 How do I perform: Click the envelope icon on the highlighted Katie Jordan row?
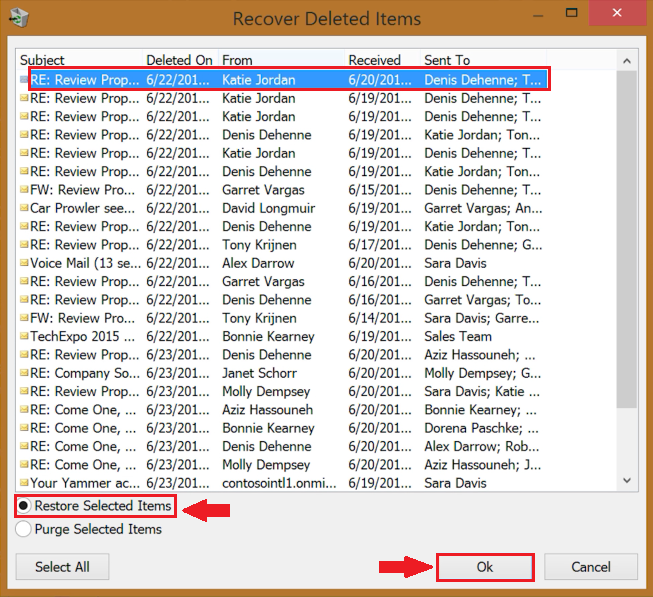click(24, 79)
